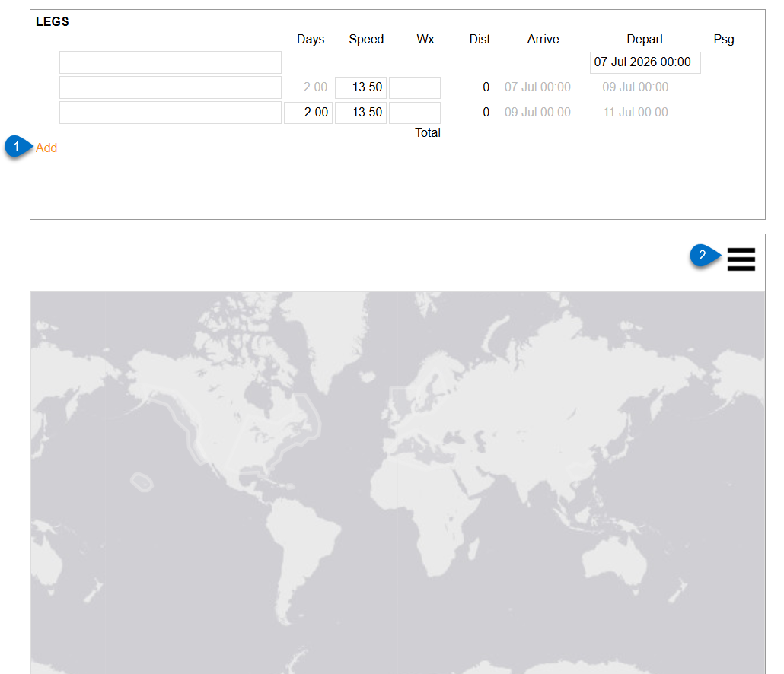Click the blue callout marker numbered 2
The width and height of the screenshot is (784, 674).
click(x=703, y=256)
